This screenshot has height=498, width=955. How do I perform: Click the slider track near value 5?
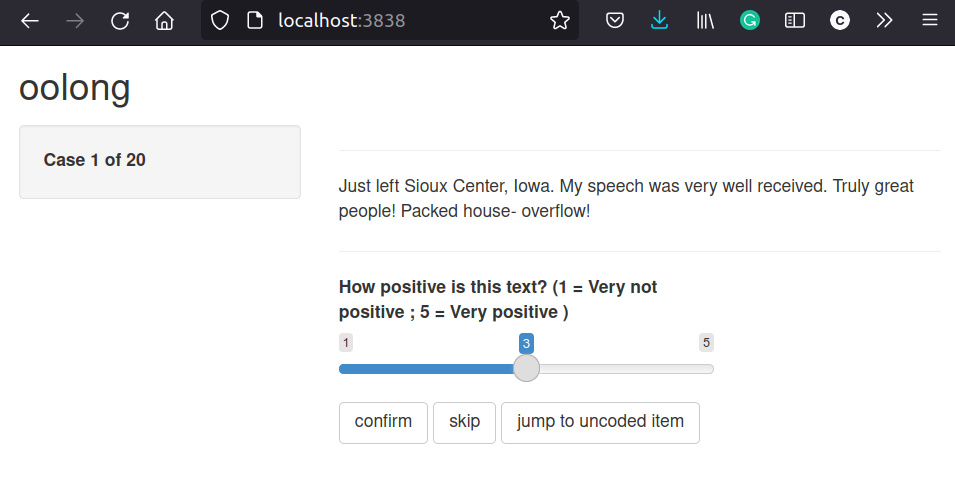pyautogui.click(x=707, y=369)
